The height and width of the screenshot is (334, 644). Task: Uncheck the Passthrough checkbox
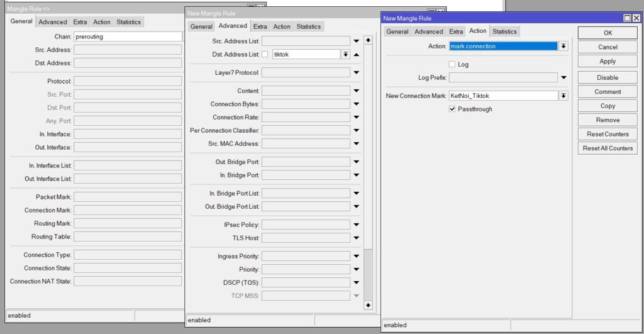point(452,109)
